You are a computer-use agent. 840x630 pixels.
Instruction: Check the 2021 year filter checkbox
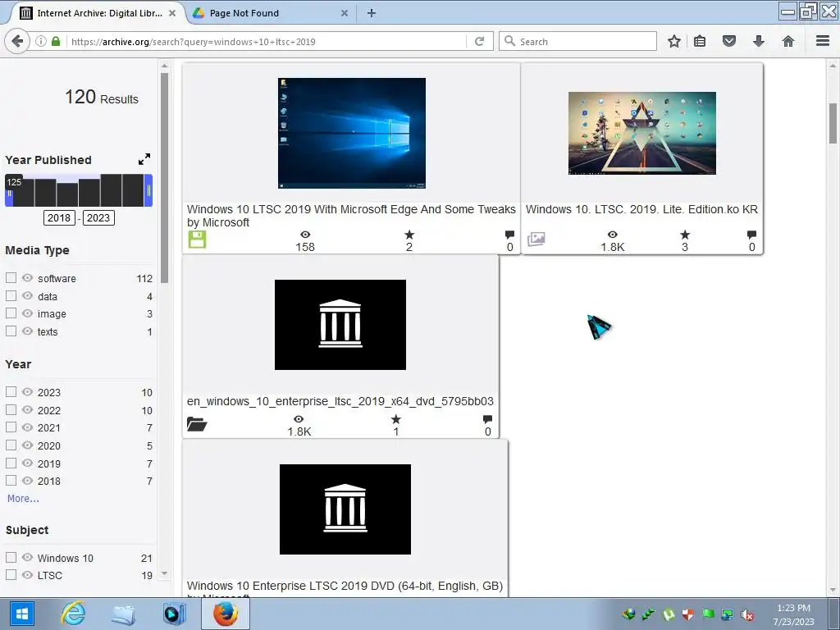[x=11, y=427]
